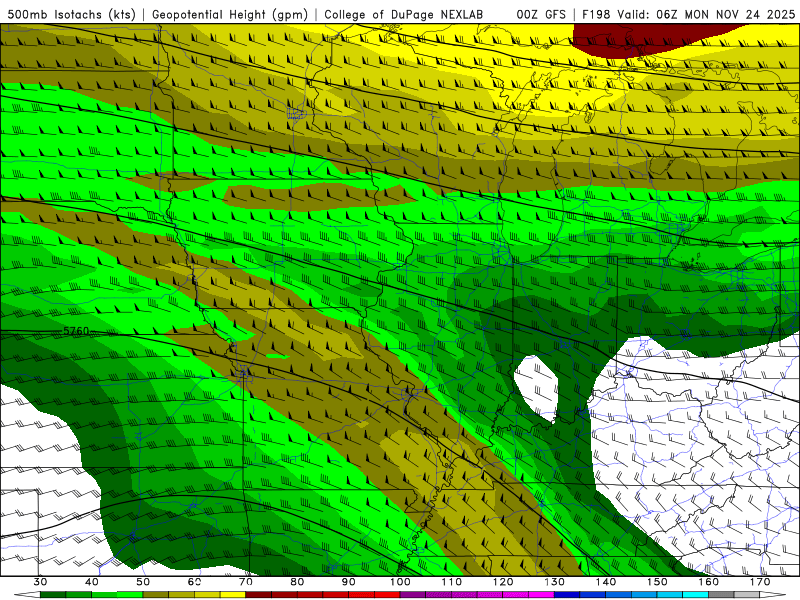Screen dimensions: 800x600
Task: Click the 150 knot legend label
Action: (x=657, y=582)
